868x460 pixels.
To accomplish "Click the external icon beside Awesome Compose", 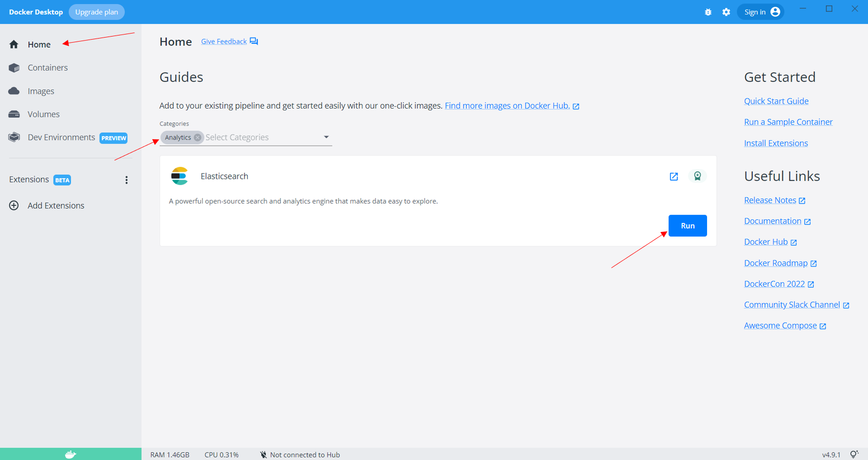I will [x=823, y=326].
